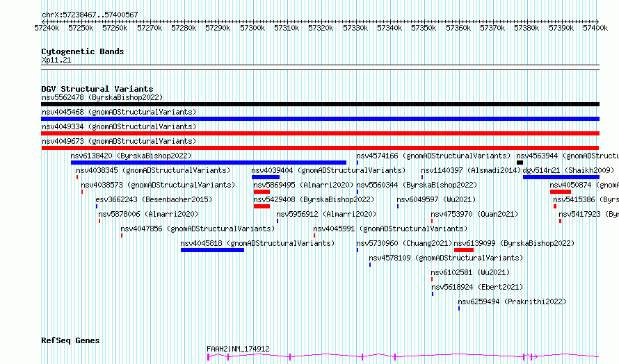
Task: Click the blue dgv514n21 variant bar
Action: (561, 177)
